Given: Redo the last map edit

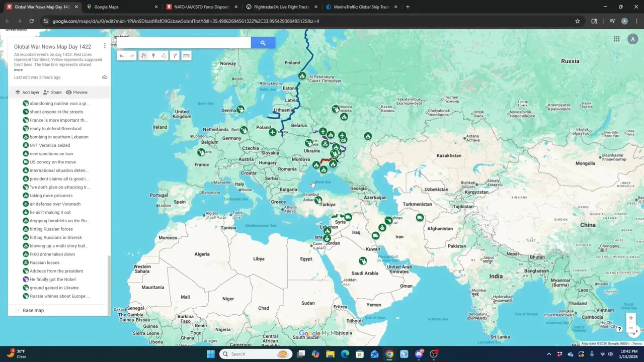Looking at the screenshot, I should [x=132, y=56].
